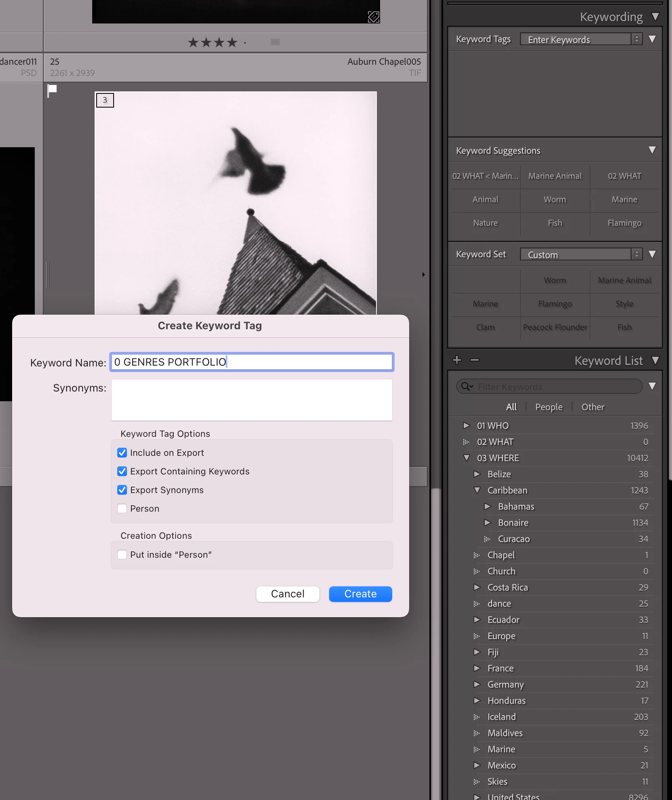Enable the Person checkbox
This screenshot has width=672, height=800.
tap(122, 508)
